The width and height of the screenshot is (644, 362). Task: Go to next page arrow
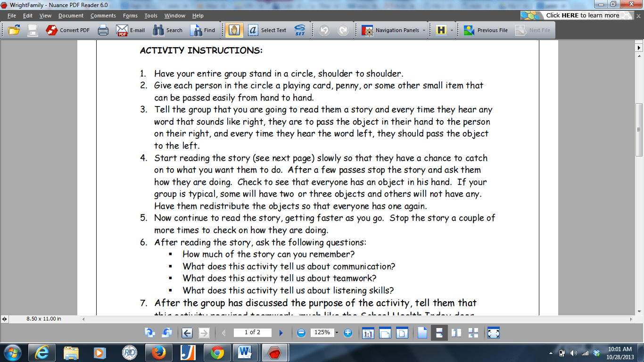point(281,333)
